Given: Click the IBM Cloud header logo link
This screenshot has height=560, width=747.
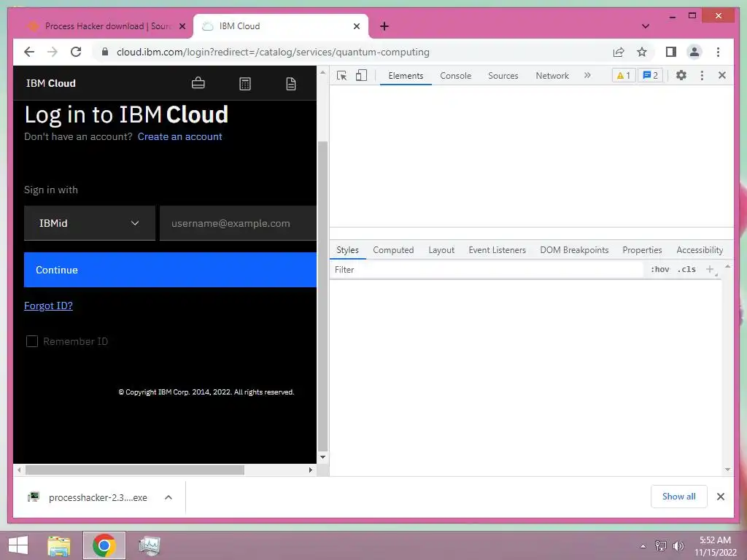Looking at the screenshot, I should point(50,83).
